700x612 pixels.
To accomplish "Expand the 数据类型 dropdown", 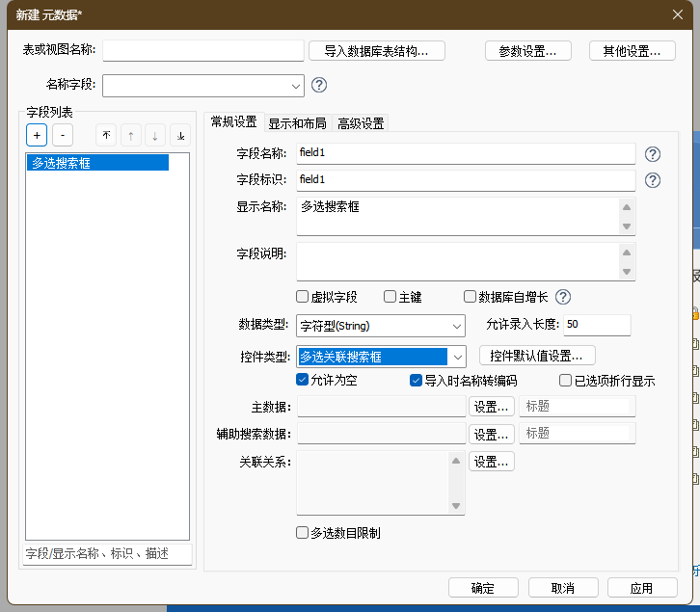I will click(457, 326).
